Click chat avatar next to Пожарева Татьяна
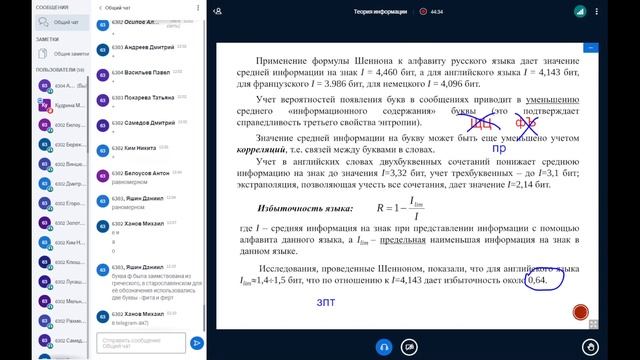Image resolution: width=640 pixels, height=360 pixels. (102, 100)
